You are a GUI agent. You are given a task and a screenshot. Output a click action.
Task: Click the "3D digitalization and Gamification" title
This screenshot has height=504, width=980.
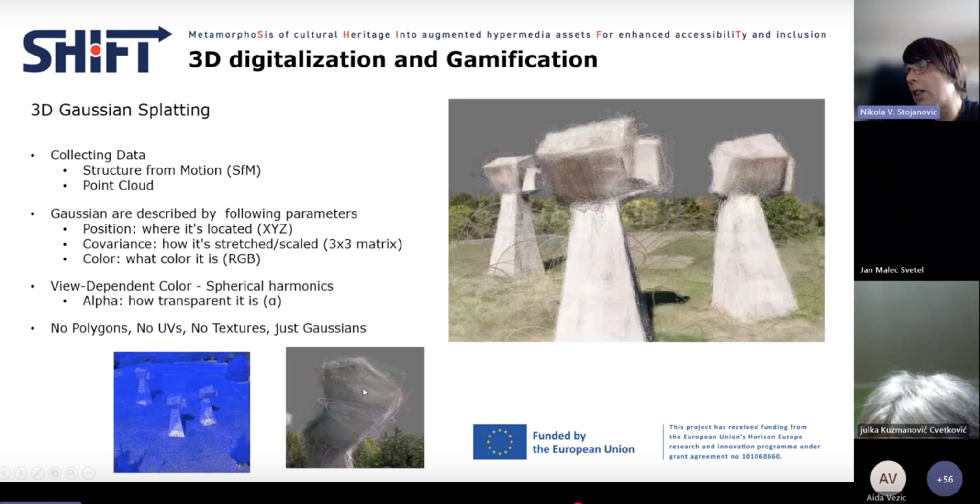pos(393,59)
